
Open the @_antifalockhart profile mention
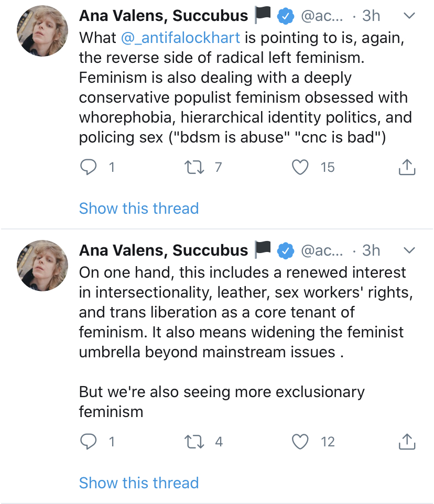181,38
